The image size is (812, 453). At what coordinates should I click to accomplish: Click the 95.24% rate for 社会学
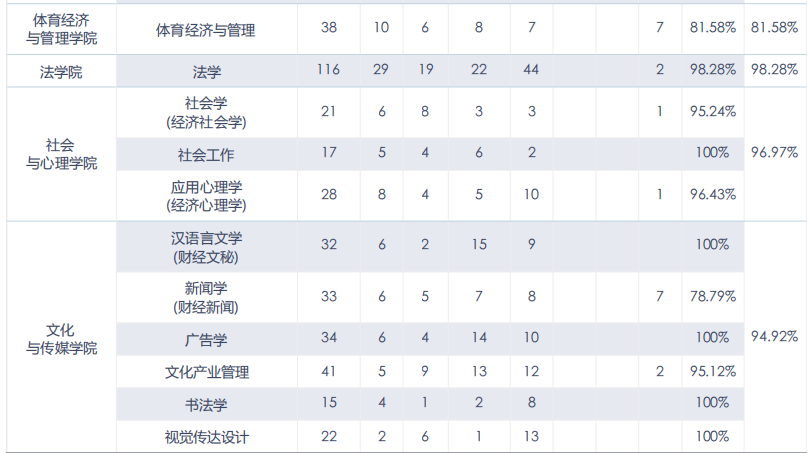(x=712, y=112)
